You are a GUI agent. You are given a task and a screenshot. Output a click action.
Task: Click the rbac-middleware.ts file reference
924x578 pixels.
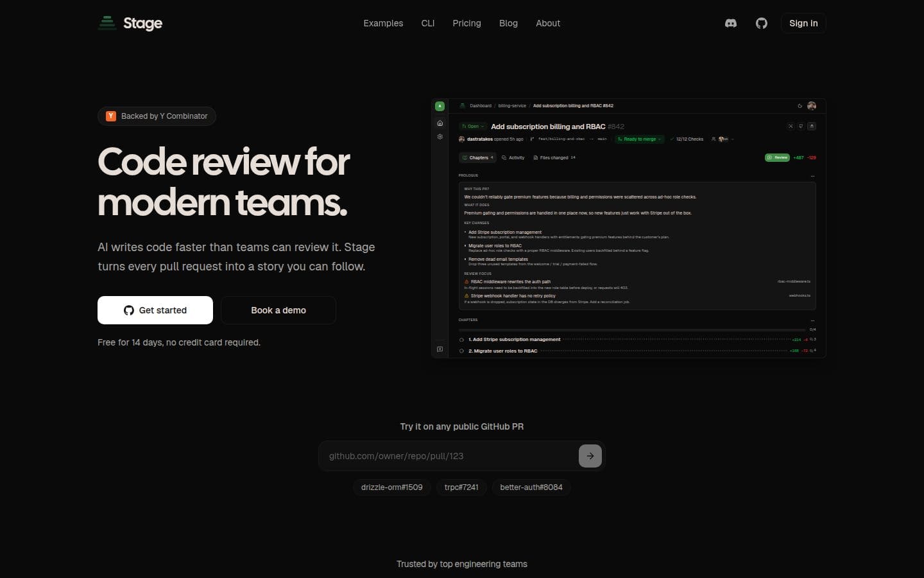pyautogui.click(x=794, y=282)
